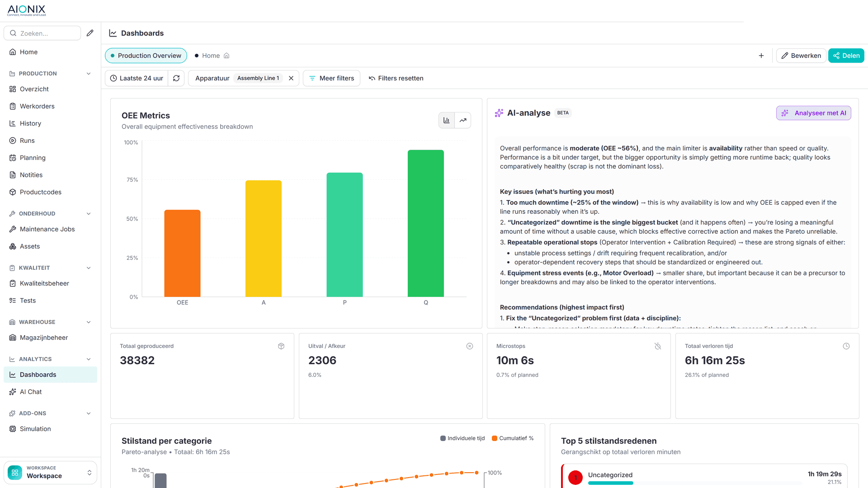Collapse the ANALYTICS section
This screenshot has width=868, height=488.
[x=89, y=359]
